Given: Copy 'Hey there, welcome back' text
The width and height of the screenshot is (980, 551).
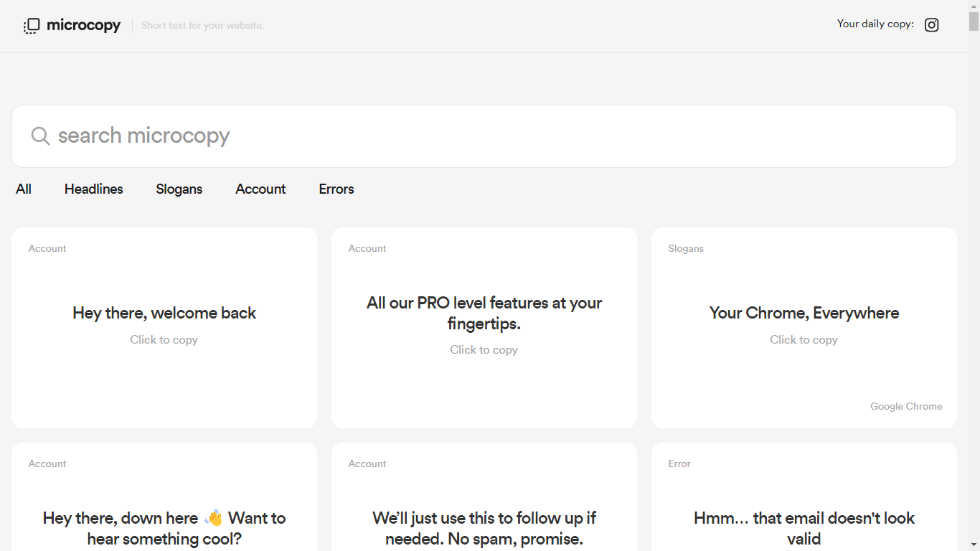Looking at the screenshot, I should (164, 313).
